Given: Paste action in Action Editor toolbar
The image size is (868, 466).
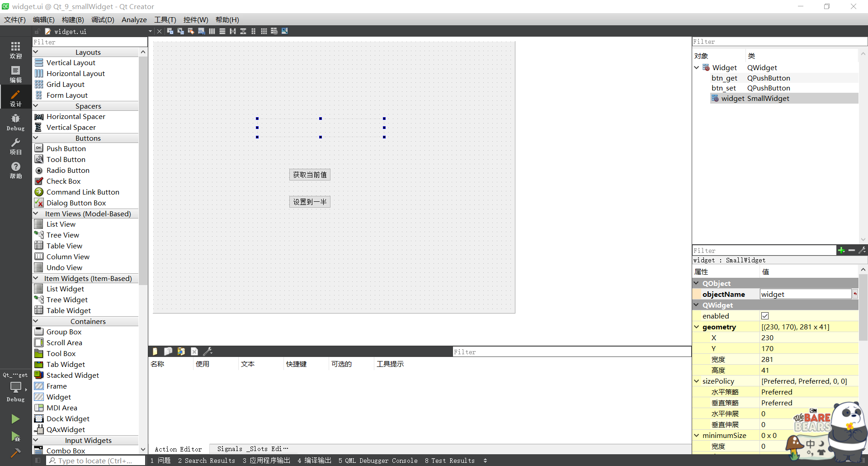Looking at the screenshot, I should [x=181, y=352].
